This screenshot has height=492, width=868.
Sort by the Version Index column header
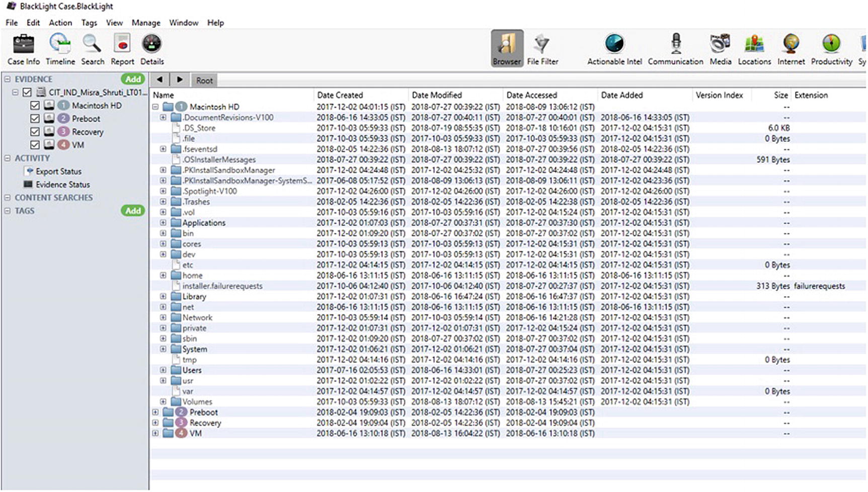tap(721, 95)
